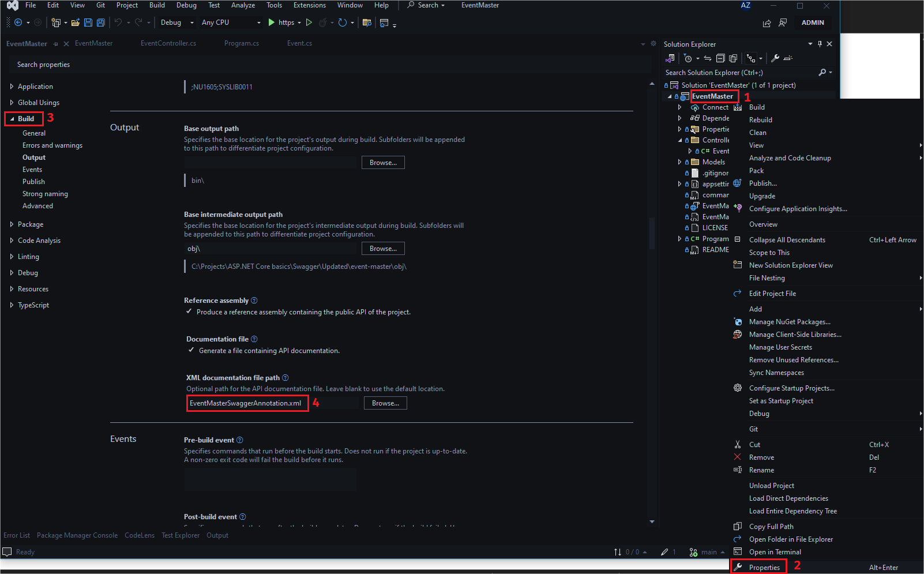The height and width of the screenshot is (574, 924).
Task: Open the Extensions menu
Action: pyautogui.click(x=310, y=5)
